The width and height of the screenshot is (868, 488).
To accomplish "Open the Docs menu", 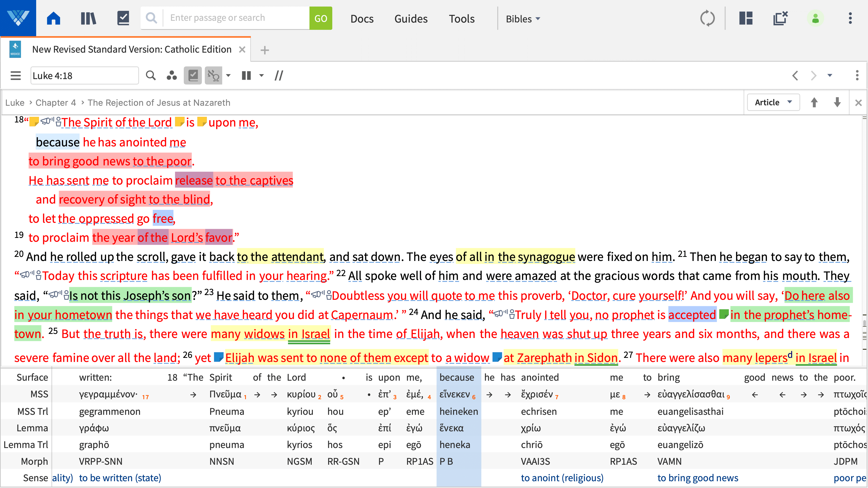I will pos(362,19).
